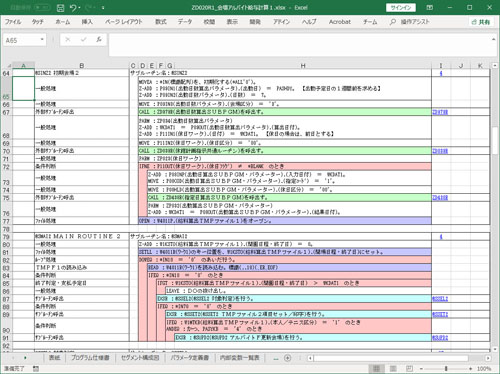The width and height of the screenshot is (500, 374).
Task: Click the horizontal scrollbar right arrow
Action: [x=488, y=358]
